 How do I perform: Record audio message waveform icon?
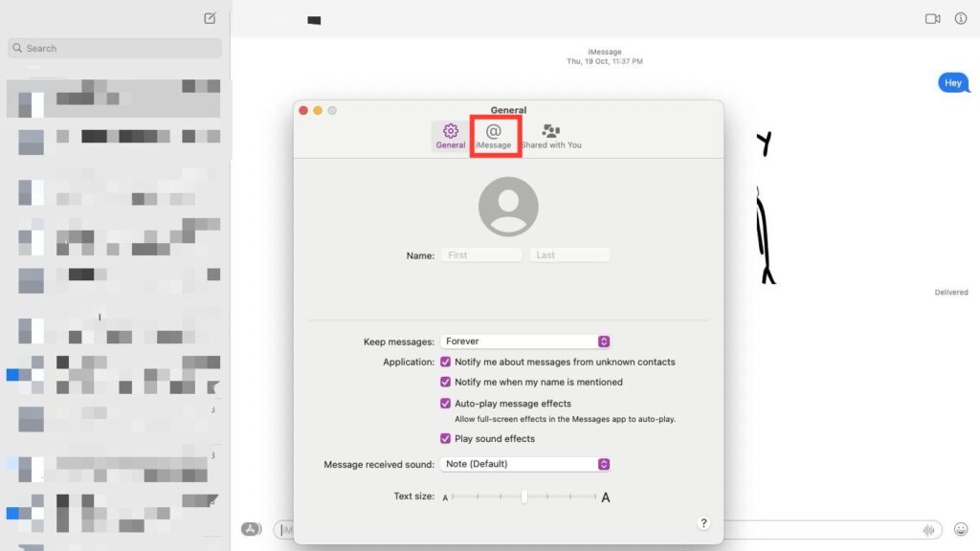[x=928, y=530]
